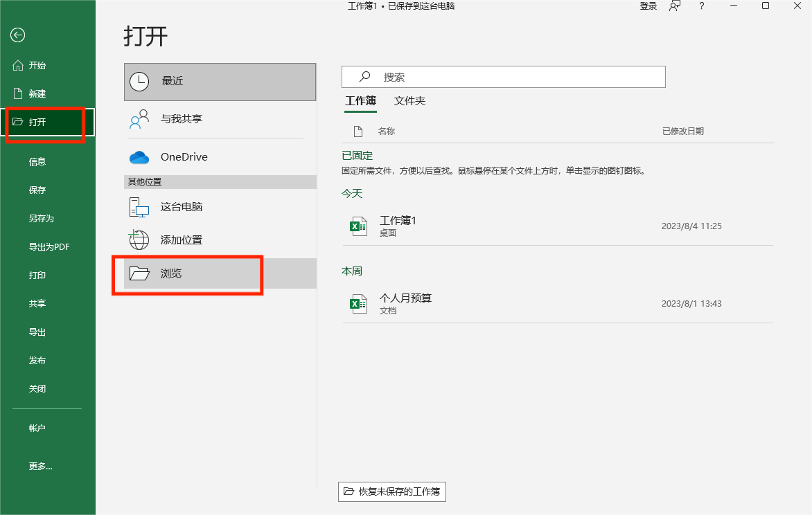Viewport: 812px width, 515px height.
Task: Click 恢复未保存的工作簿 button
Action: point(391,491)
